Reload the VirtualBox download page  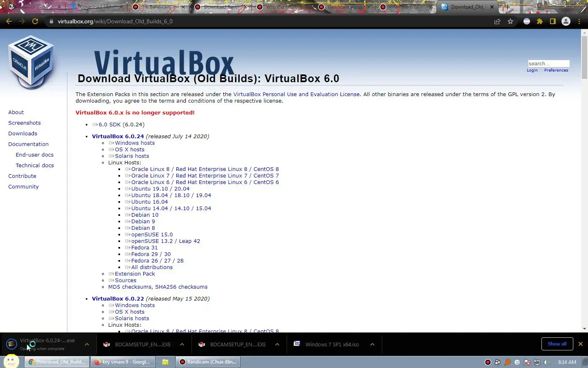(x=35, y=21)
